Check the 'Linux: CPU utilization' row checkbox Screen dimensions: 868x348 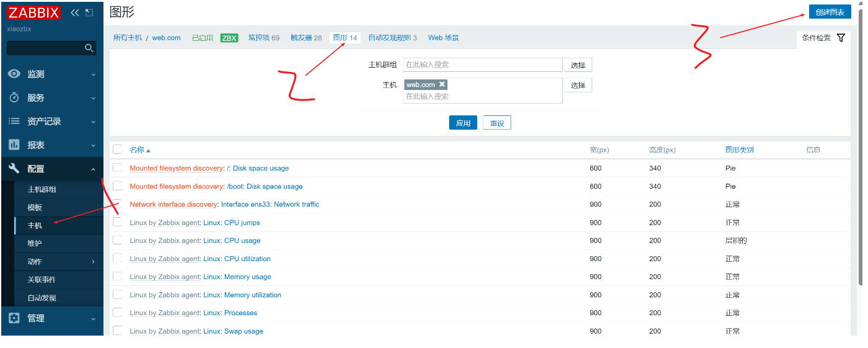click(x=117, y=258)
